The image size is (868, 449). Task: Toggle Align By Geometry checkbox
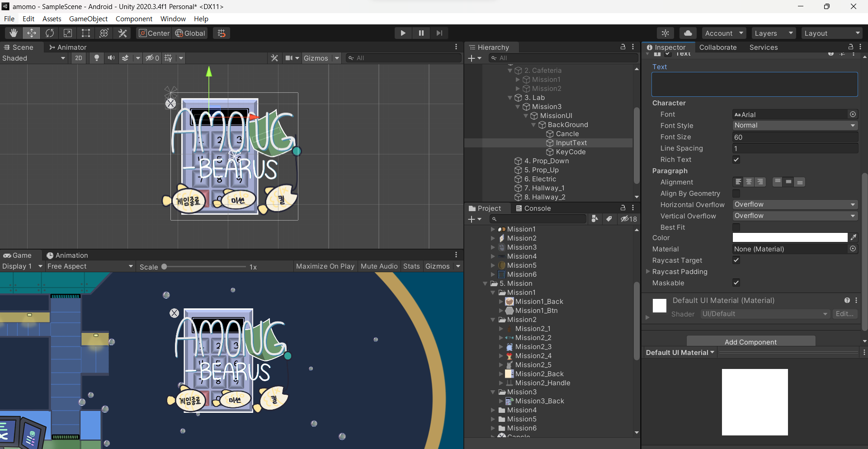[x=736, y=193]
